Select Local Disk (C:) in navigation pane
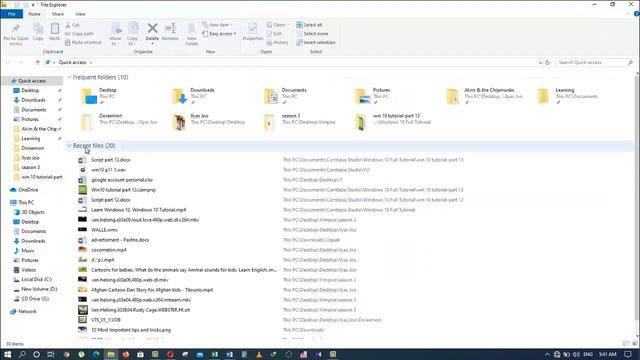The height and width of the screenshot is (360, 640). (36, 280)
